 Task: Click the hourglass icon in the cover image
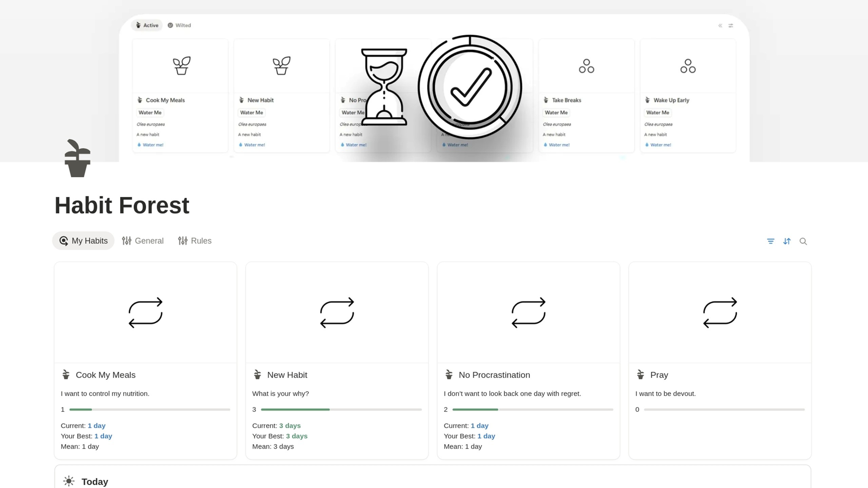[384, 87]
